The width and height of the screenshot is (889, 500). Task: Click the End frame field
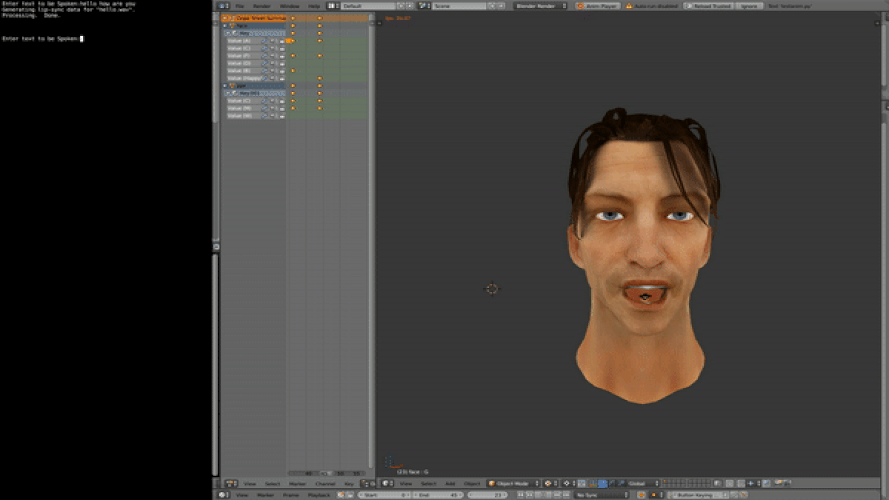[438, 495]
